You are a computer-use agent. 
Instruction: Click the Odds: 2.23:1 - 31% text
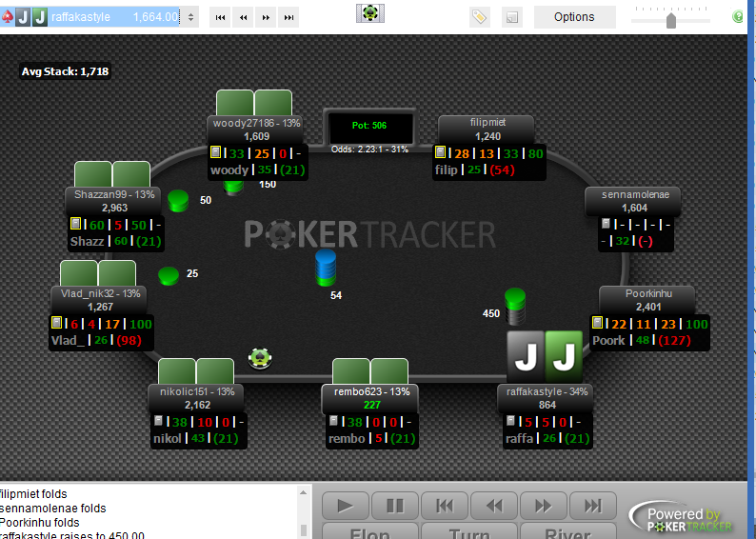coord(369,150)
